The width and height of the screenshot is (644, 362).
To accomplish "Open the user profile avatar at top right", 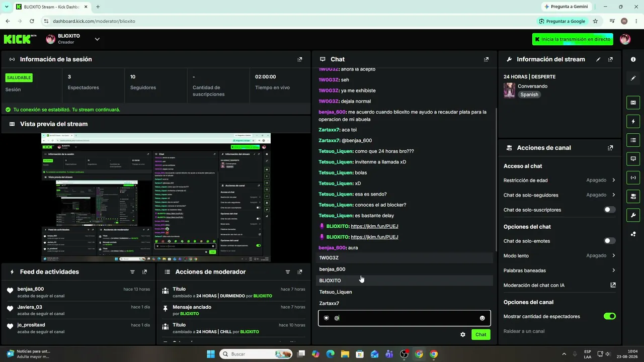I will 625,39.
